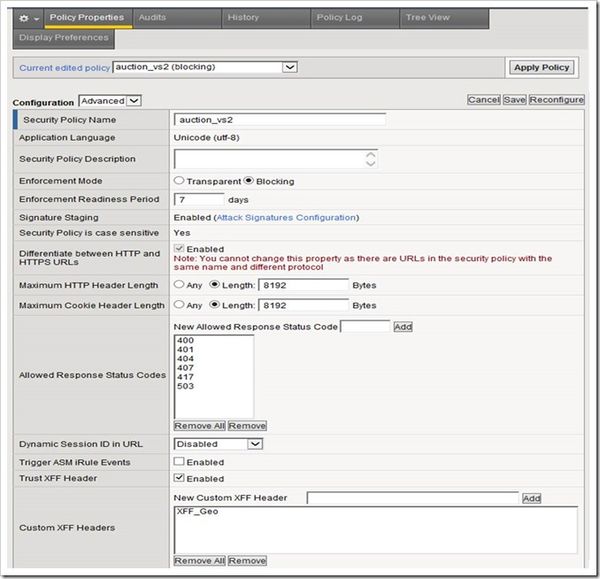Select Length for Maximum Cookie Header Length
The width and height of the screenshot is (600, 579).
click(x=214, y=305)
